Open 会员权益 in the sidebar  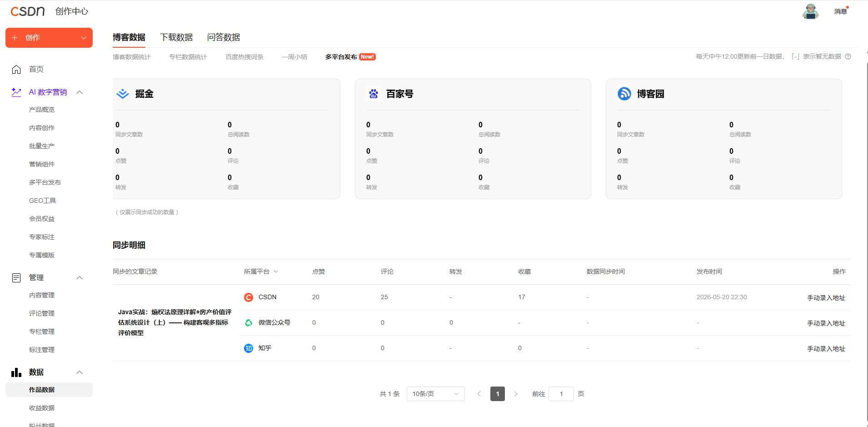[x=42, y=219]
